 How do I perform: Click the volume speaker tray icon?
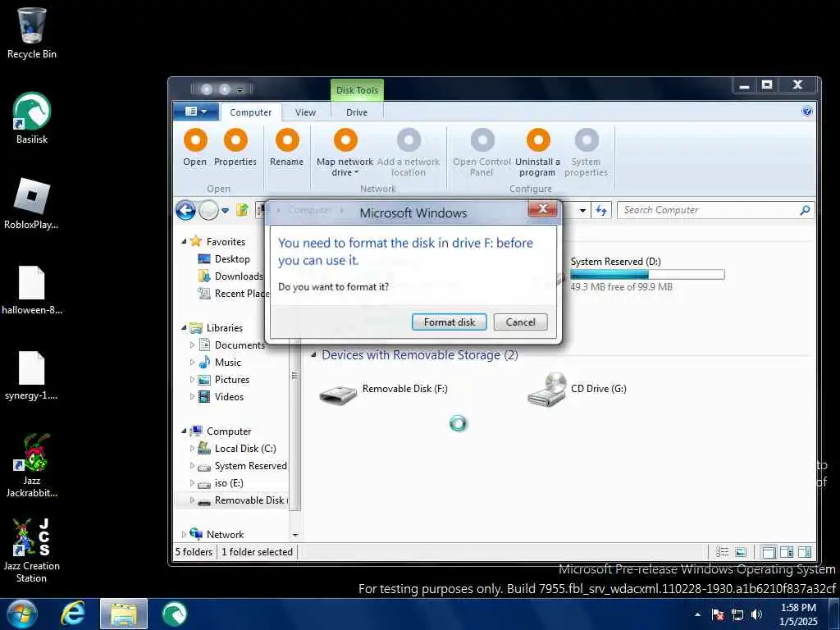pyautogui.click(x=756, y=614)
